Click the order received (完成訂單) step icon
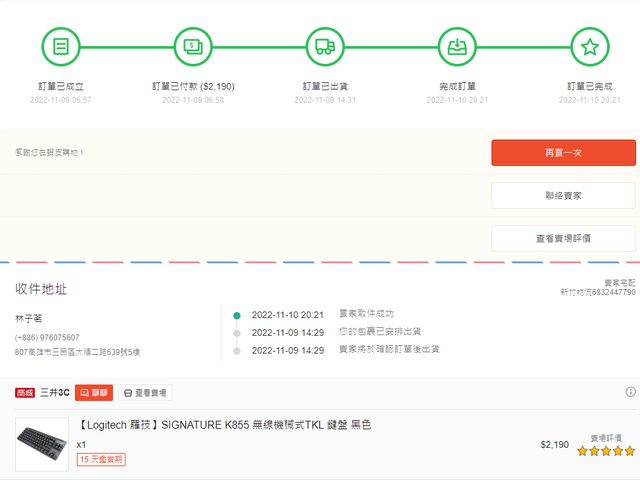The height and width of the screenshot is (480, 640). click(x=457, y=46)
